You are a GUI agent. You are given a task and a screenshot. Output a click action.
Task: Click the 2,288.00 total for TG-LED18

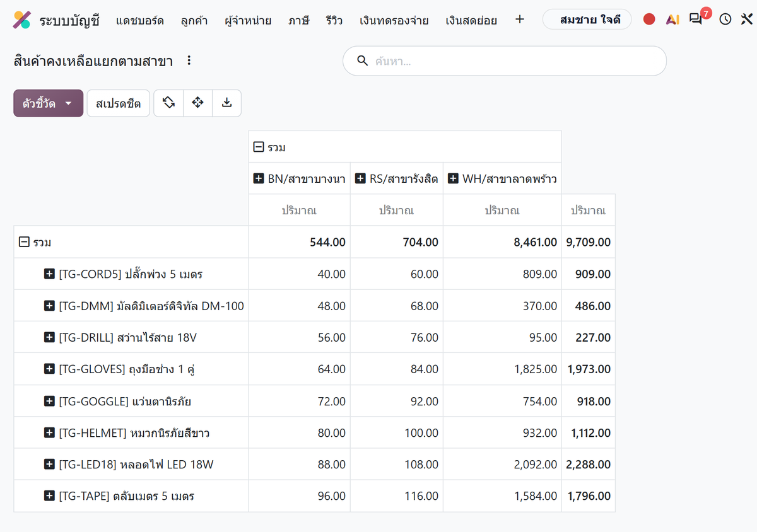[589, 465]
